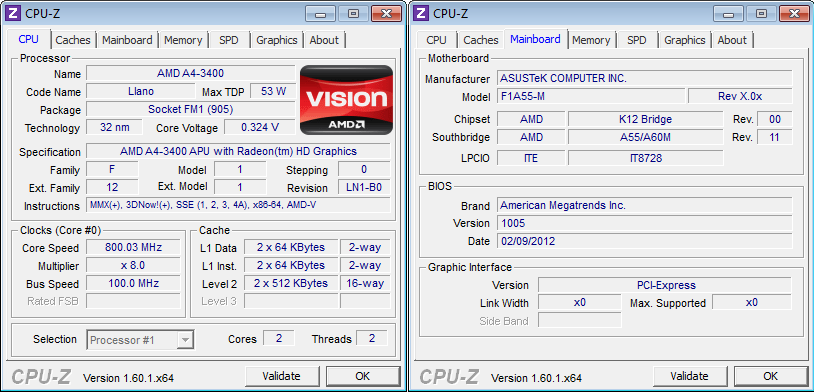Image resolution: width=814 pixels, height=392 pixels.
Task: Click the Max. Supported x0 field
Action: click(x=752, y=302)
